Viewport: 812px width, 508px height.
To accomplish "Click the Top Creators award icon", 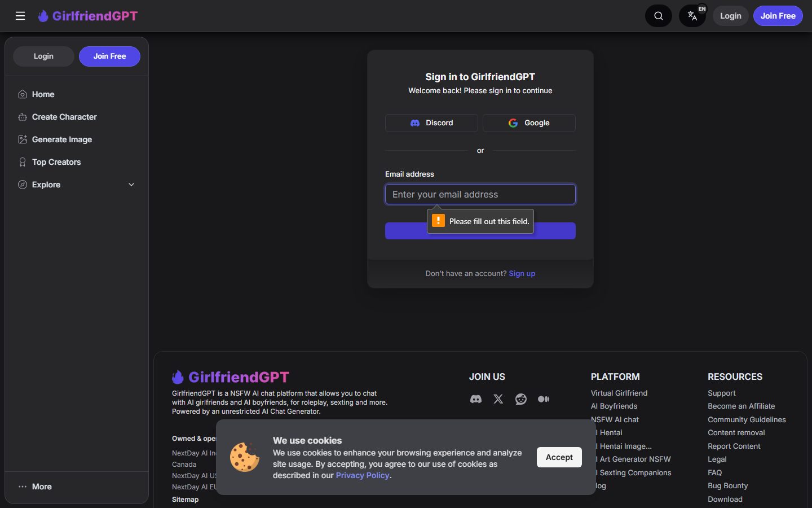I will click(x=23, y=162).
